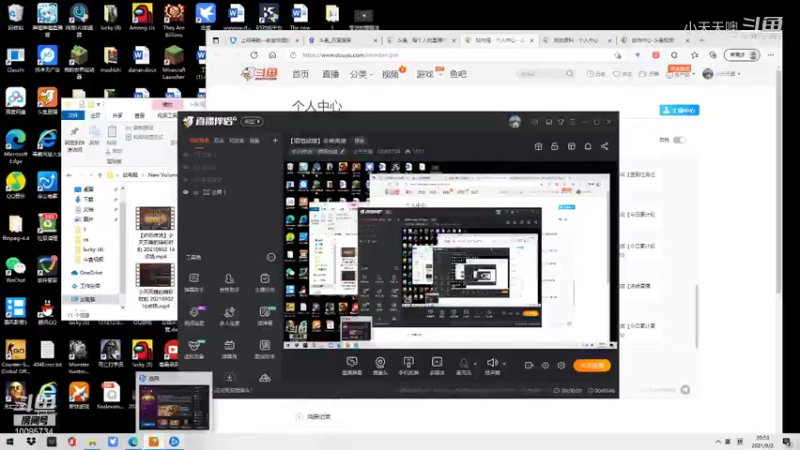Open the 弹幕秀 tool in the toolbox
The image size is (800, 450).
(230, 349)
